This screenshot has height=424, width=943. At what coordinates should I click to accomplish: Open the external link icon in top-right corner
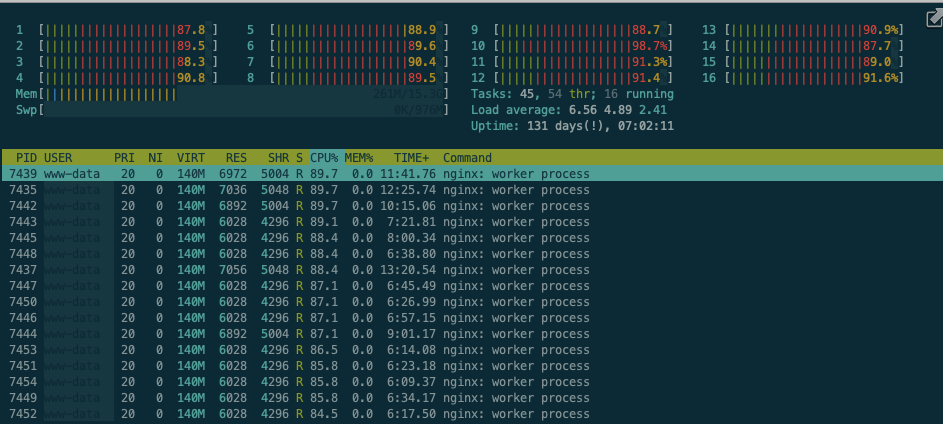coord(934,19)
